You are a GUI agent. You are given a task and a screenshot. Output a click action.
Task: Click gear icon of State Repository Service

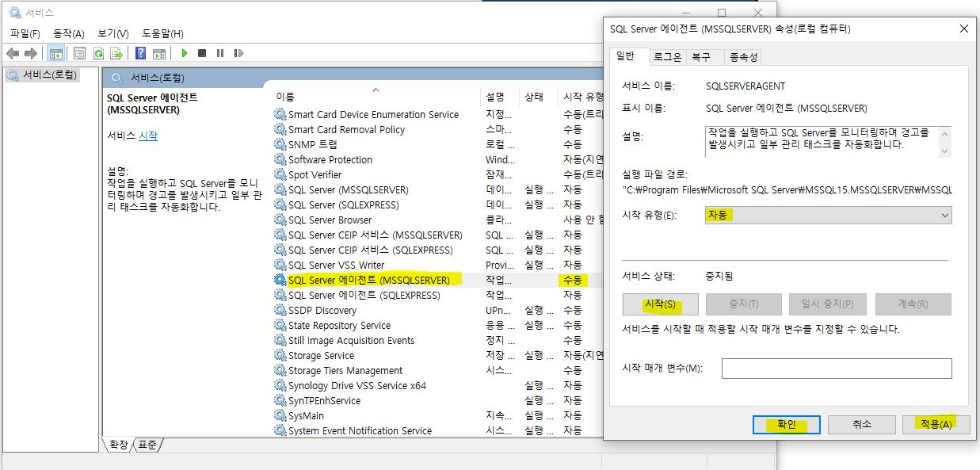(280, 325)
